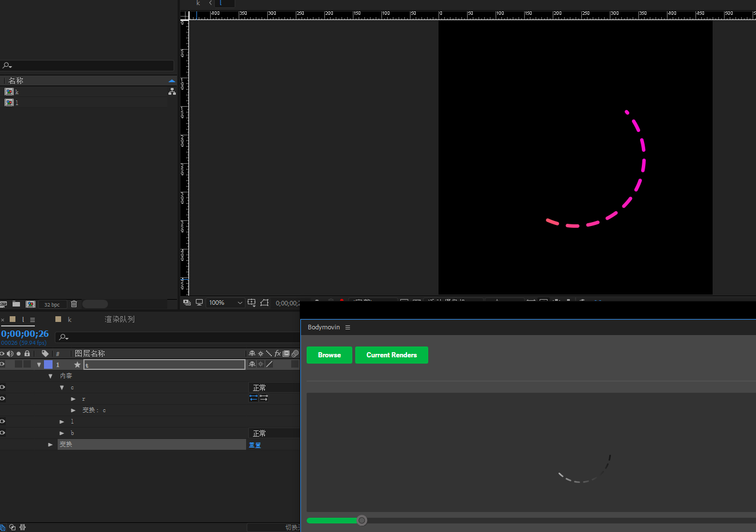Open Current Renders in Bodymovin
Viewport: 756px width, 532px height.
coord(391,355)
